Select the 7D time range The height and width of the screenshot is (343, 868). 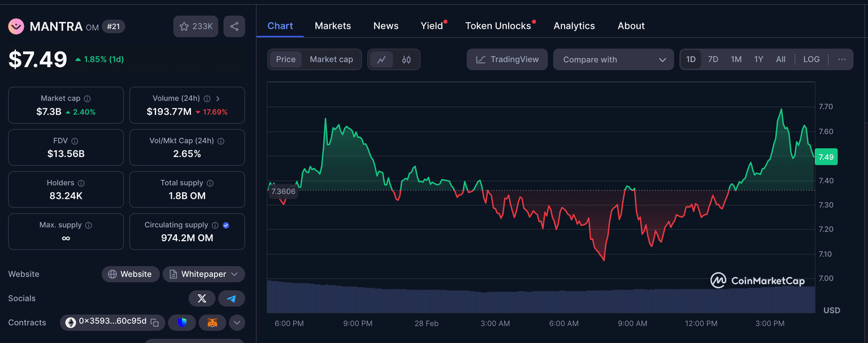pyautogui.click(x=713, y=59)
